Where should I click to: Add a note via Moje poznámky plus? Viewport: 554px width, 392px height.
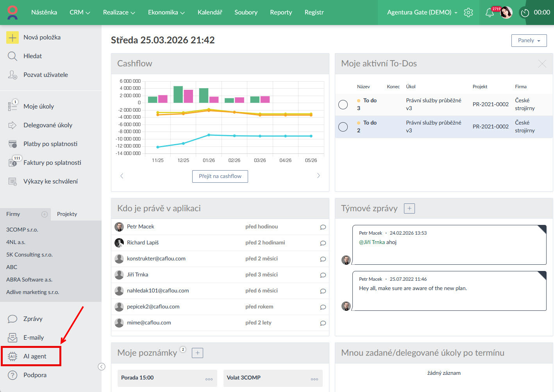pos(197,353)
